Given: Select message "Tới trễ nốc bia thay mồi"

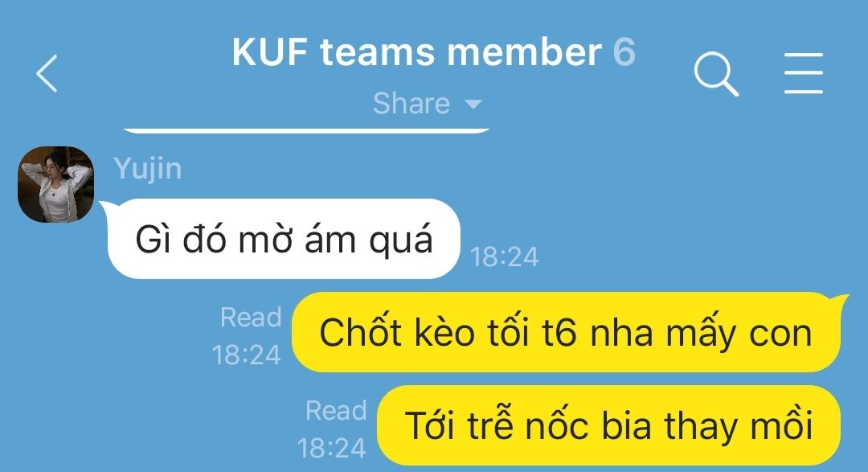Looking at the screenshot, I should coord(609,425).
